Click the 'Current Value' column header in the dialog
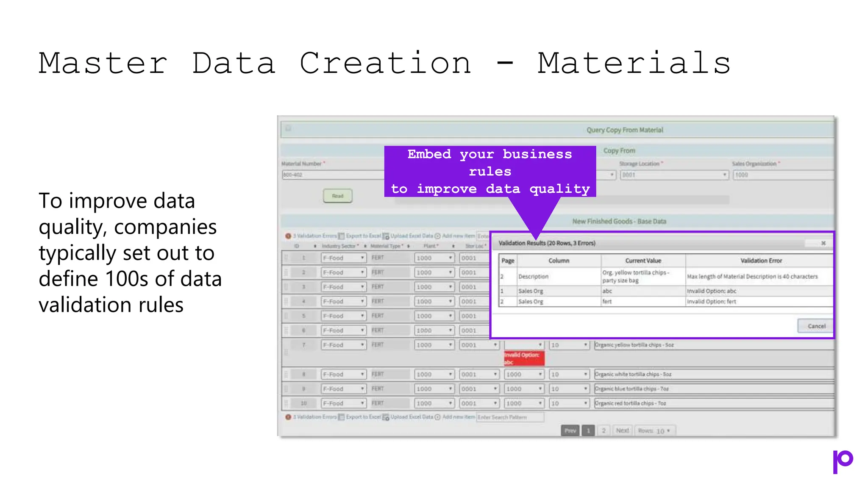 (643, 261)
